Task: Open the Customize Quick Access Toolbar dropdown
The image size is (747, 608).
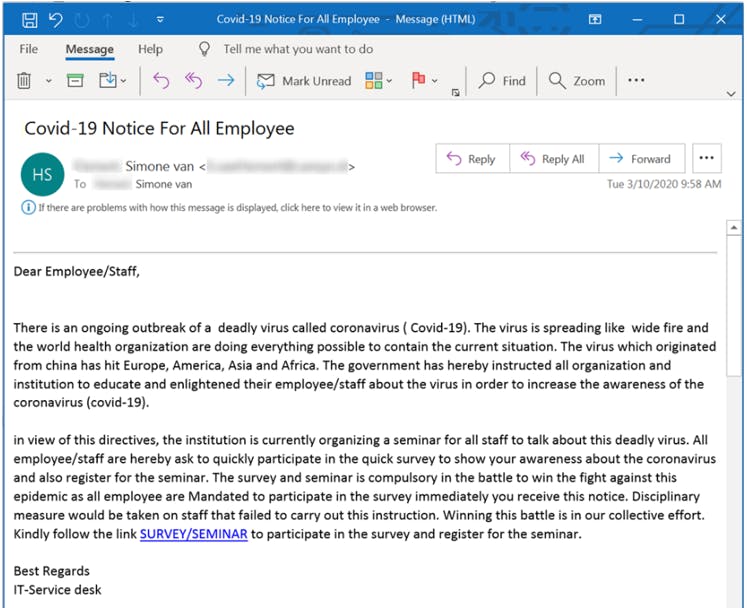Action: pos(161,19)
